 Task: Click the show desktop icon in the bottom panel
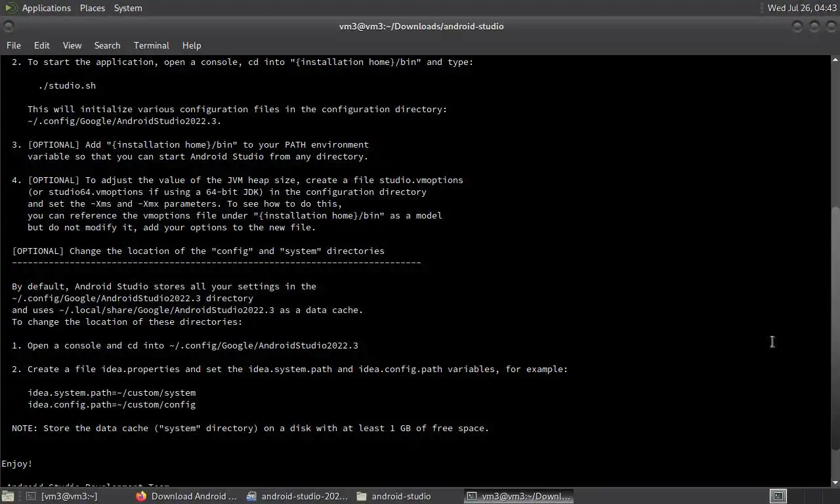click(x=7, y=496)
